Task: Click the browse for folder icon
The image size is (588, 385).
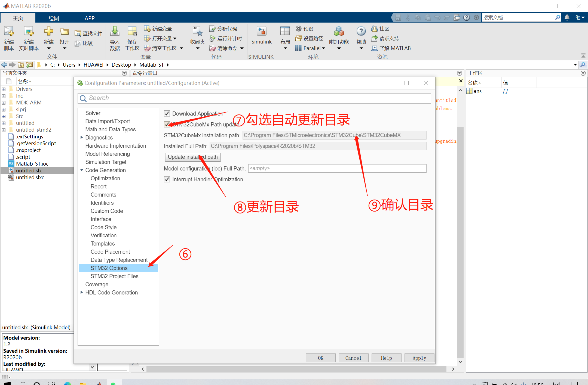Action: pos(29,65)
